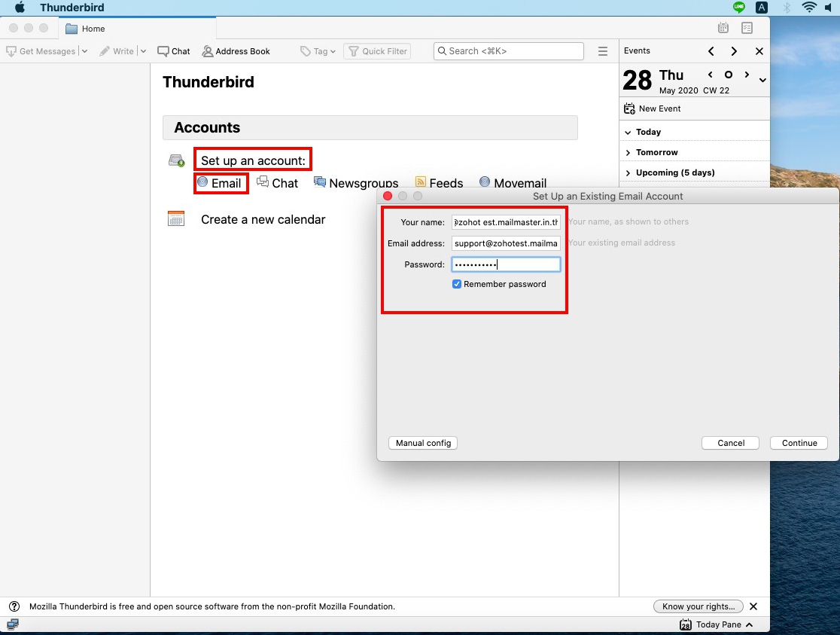The width and height of the screenshot is (840, 635).
Task: Open the Tasks tab icon
Action: [x=747, y=28]
